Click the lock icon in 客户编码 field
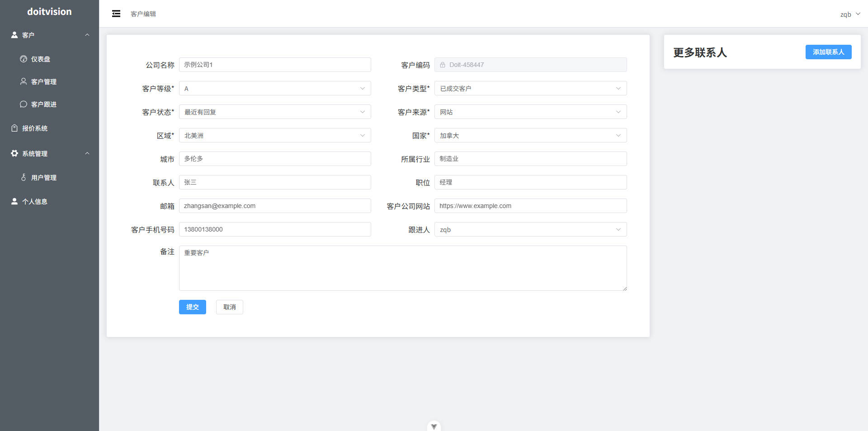Image resolution: width=868 pixels, height=431 pixels. point(443,65)
